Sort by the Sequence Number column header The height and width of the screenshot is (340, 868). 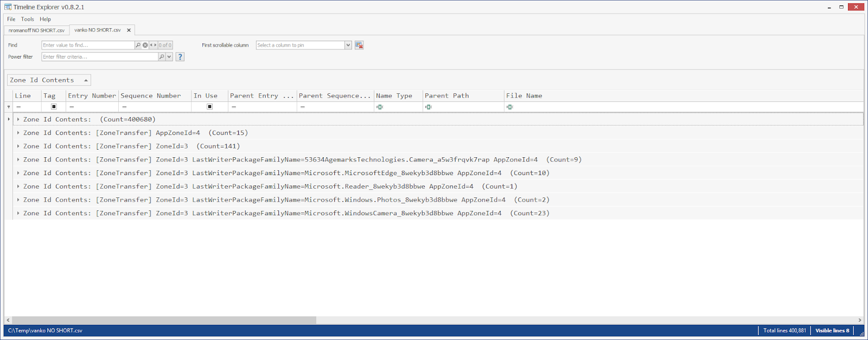click(x=155, y=95)
